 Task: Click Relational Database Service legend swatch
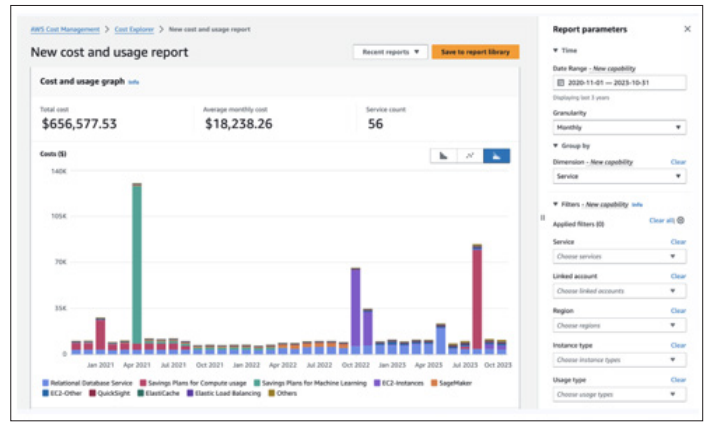coord(45,383)
